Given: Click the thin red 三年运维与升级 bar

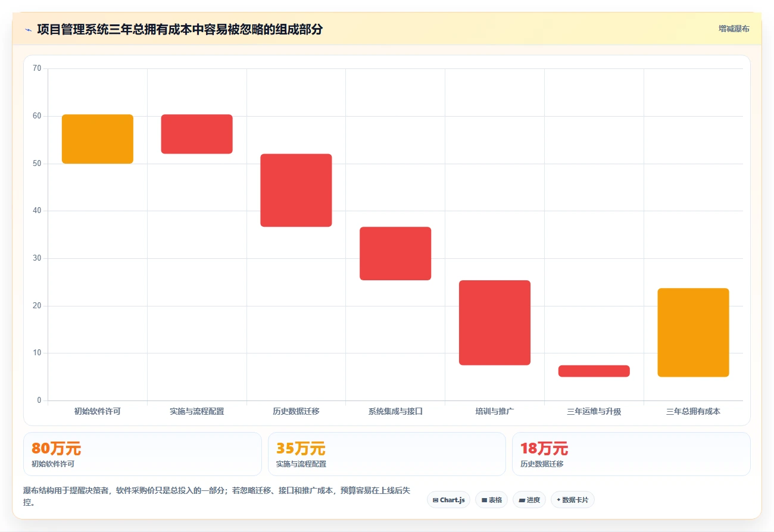Looking at the screenshot, I should point(594,371).
